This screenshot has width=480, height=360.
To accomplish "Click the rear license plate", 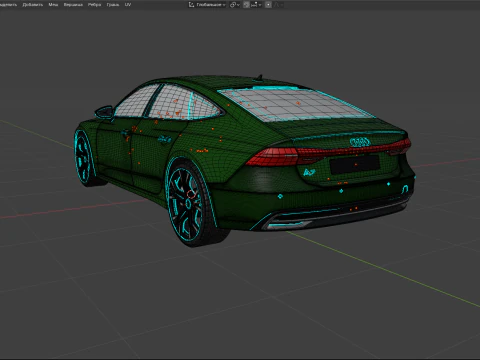I will pos(355,164).
